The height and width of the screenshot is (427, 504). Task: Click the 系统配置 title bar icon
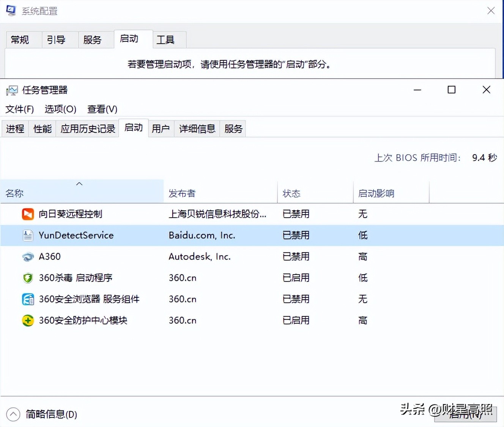pyautogui.click(x=11, y=11)
